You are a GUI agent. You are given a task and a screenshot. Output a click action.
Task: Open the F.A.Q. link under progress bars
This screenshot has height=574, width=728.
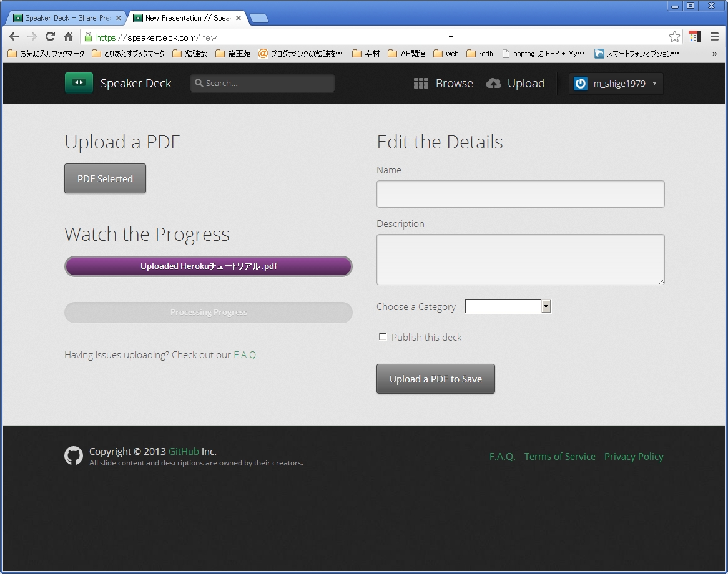[x=245, y=354]
